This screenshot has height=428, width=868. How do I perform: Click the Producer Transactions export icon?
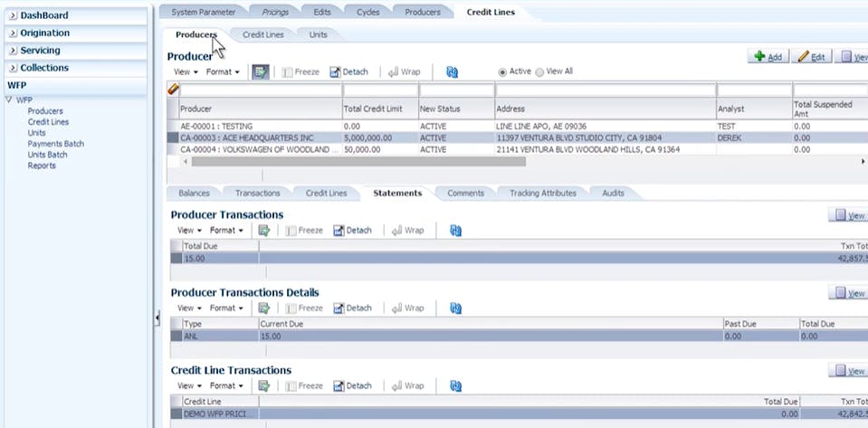pyautogui.click(x=264, y=231)
